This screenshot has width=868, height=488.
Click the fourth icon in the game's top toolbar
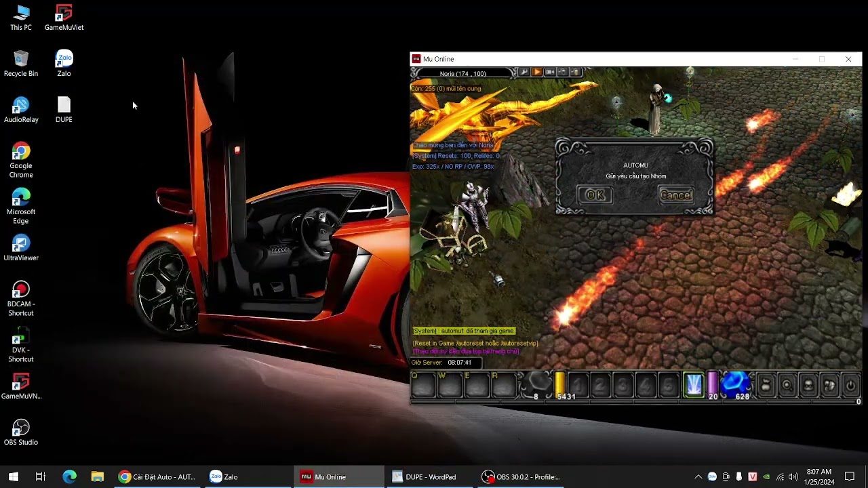563,73
